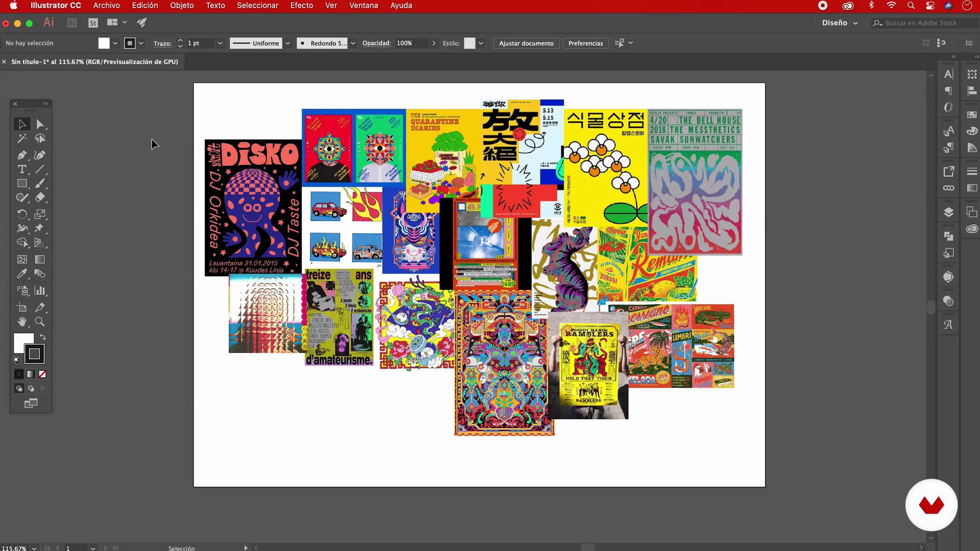Image resolution: width=980 pixels, height=551 pixels.
Task: Select the Symbol Sprayer tool
Action: point(22,291)
